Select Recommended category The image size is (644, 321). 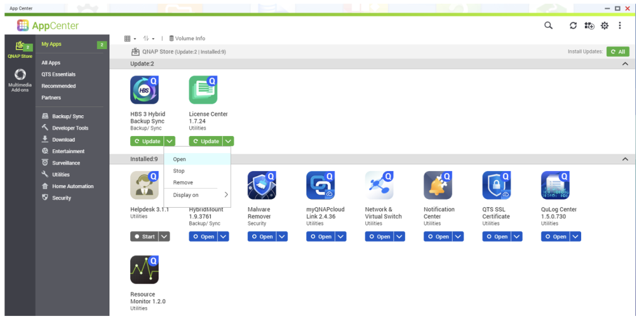(58, 86)
